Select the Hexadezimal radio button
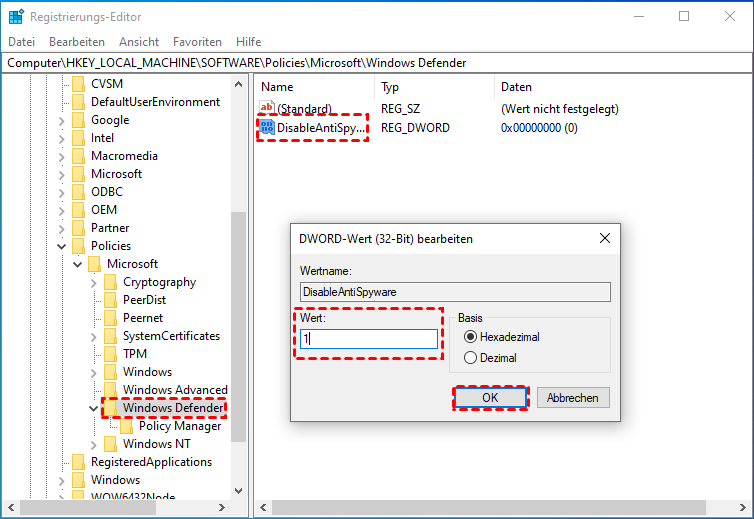This screenshot has width=754, height=519. pyautogui.click(x=471, y=337)
